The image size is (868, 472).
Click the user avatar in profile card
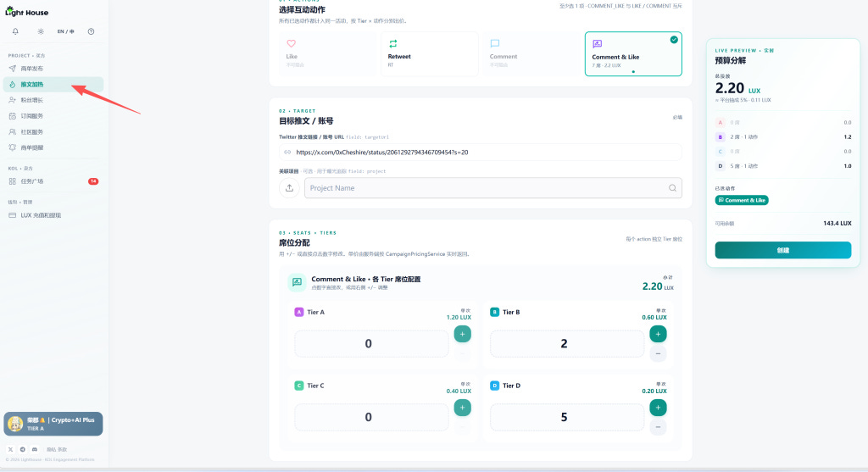coord(15,424)
